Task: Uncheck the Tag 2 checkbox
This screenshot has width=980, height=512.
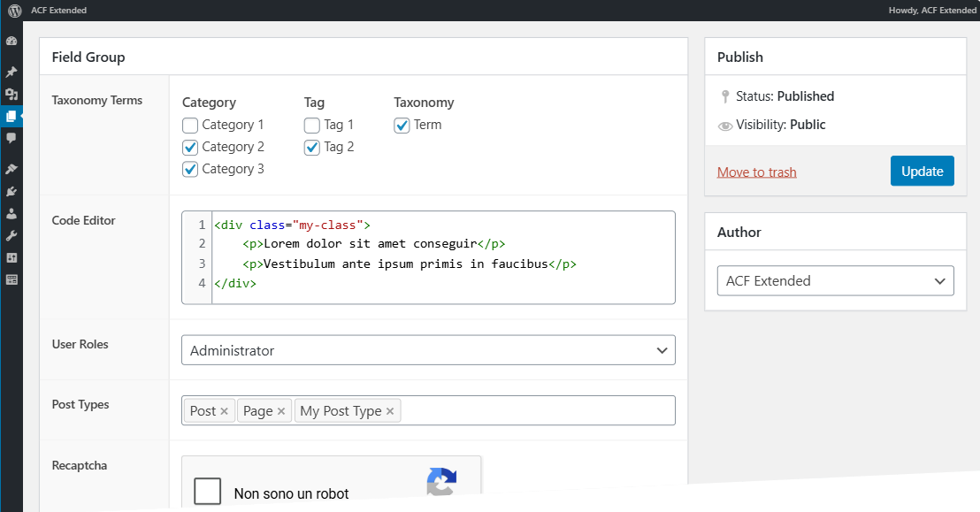Action: click(312, 147)
